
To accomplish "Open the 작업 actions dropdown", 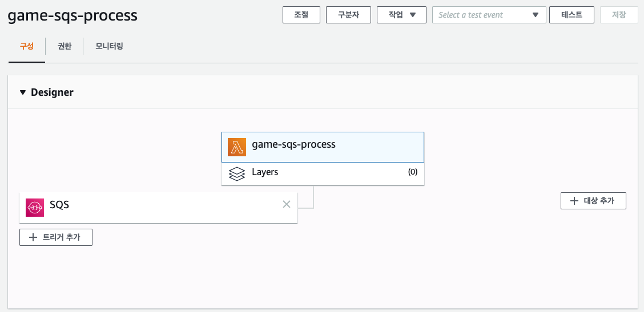I will (402, 15).
